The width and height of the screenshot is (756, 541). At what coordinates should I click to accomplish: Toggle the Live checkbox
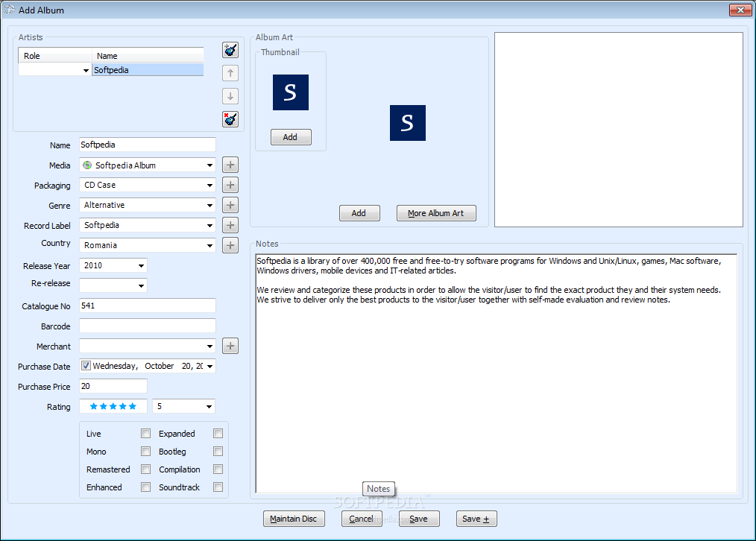pos(145,434)
